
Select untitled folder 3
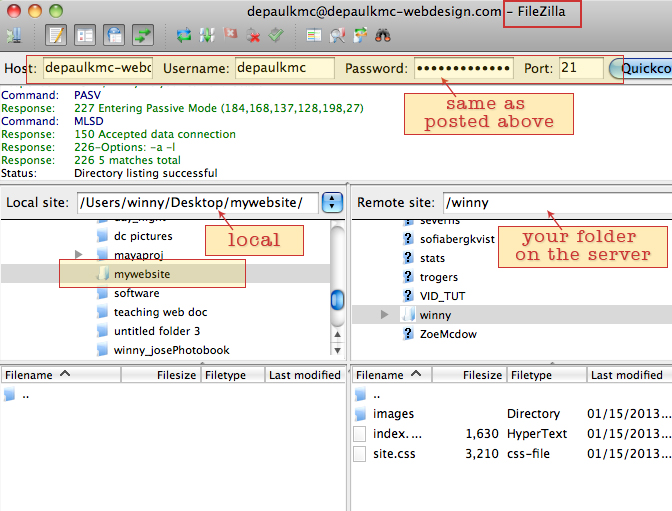coord(157,331)
